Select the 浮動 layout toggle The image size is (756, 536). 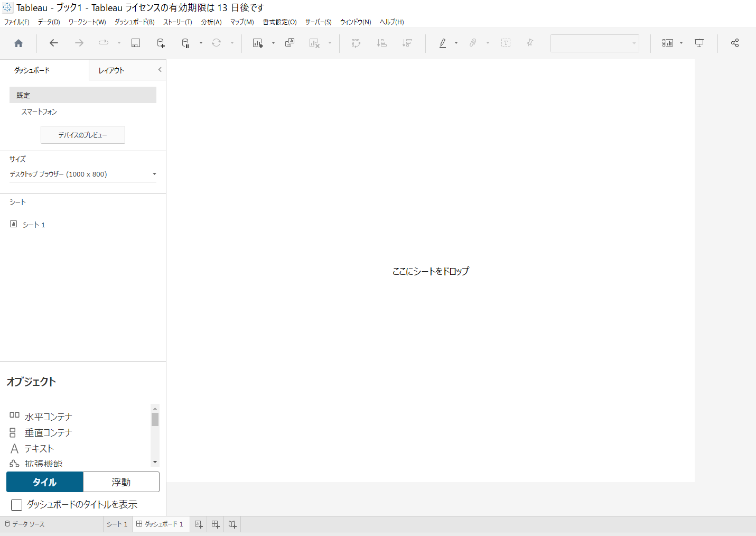click(x=121, y=482)
